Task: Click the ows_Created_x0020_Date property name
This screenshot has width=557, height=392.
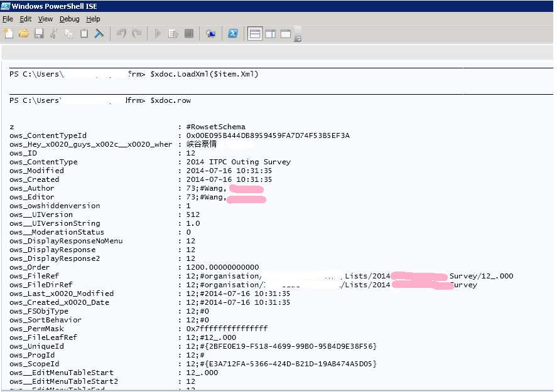Action: pyautogui.click(x=59, y=302)
